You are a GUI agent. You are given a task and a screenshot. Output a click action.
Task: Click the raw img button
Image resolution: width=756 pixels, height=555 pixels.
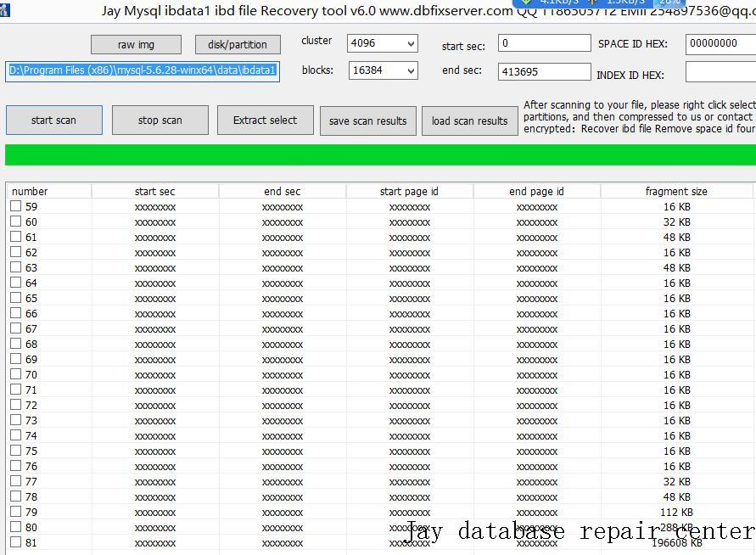(136, 45)
